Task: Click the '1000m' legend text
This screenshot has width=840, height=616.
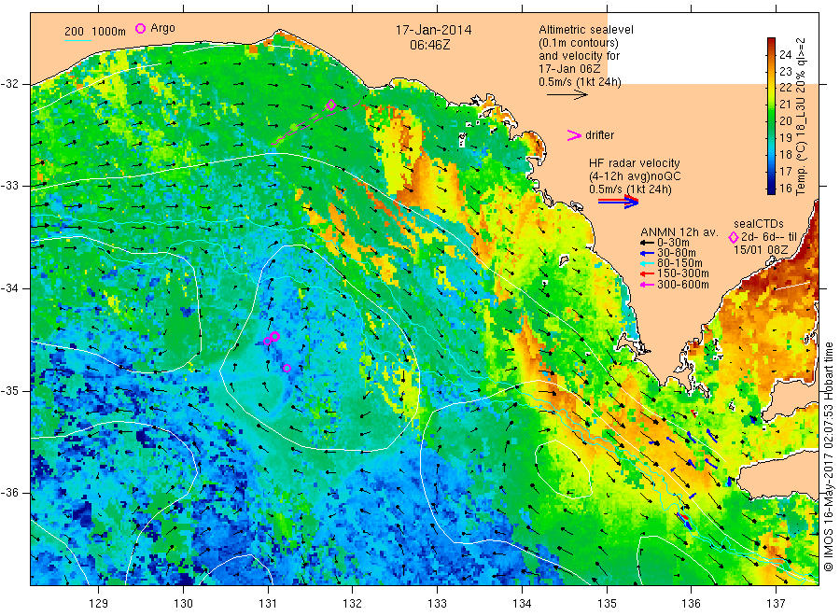Action: [109, 32]
